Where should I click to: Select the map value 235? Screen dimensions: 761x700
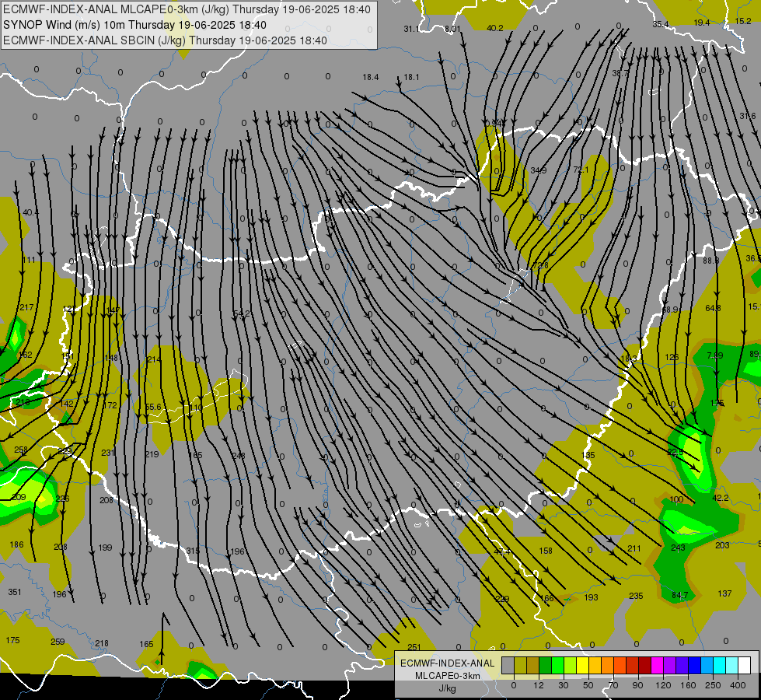[x=636, y=596]
